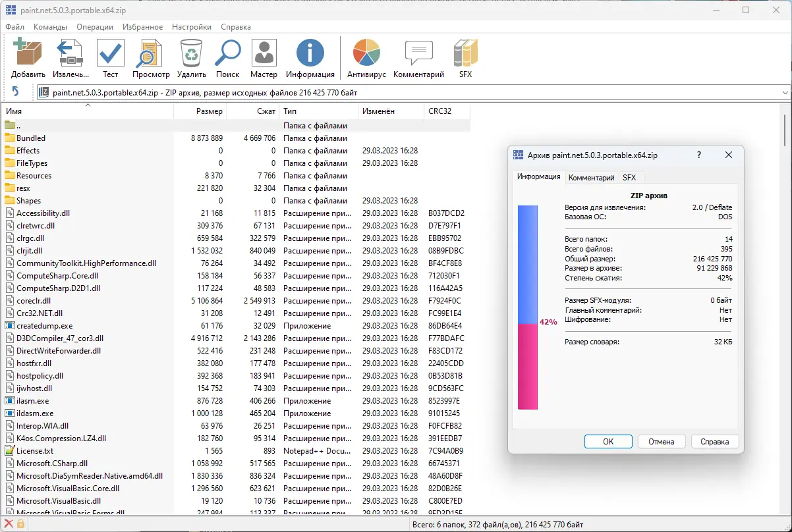Confirm the dialog with OK

point(608,442)
